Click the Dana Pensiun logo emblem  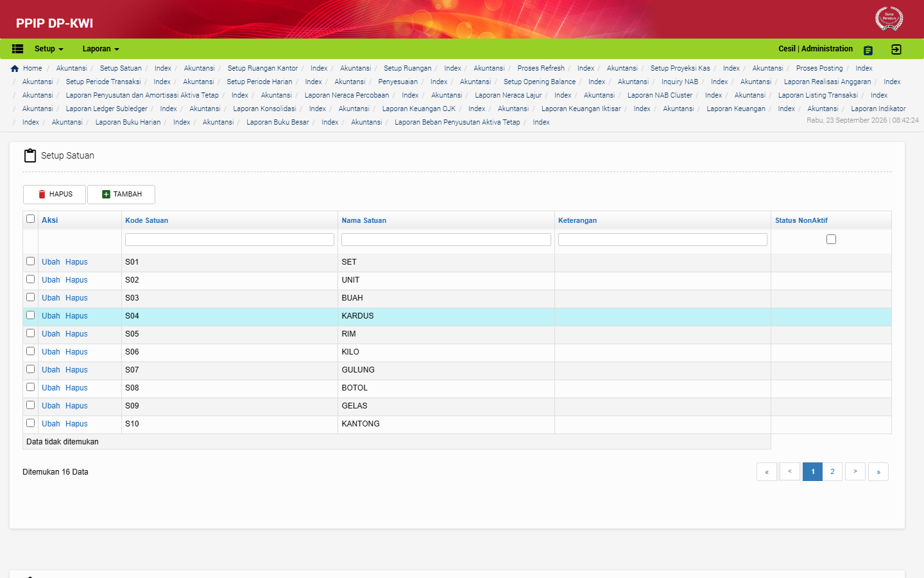click(889, 18)
